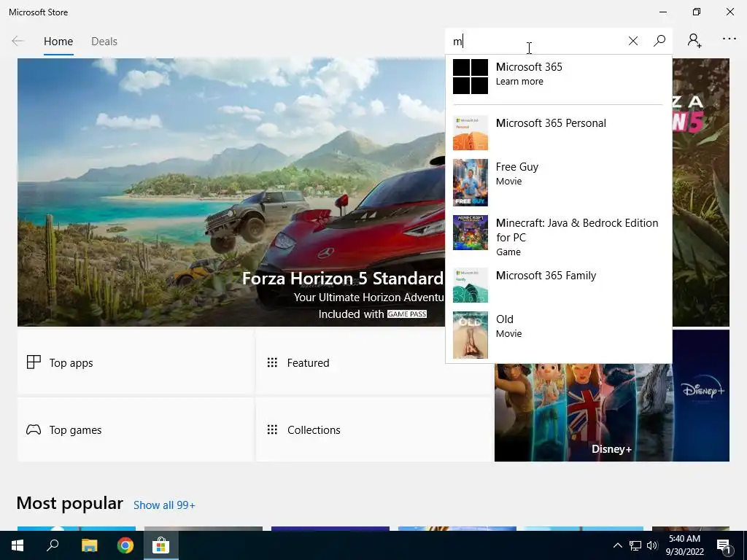Image resolution: width=747 pixels, height=560 pixels.
Task: Open the Disney+ promo tile
Action: pyautogui.click(x=612, y=413)
